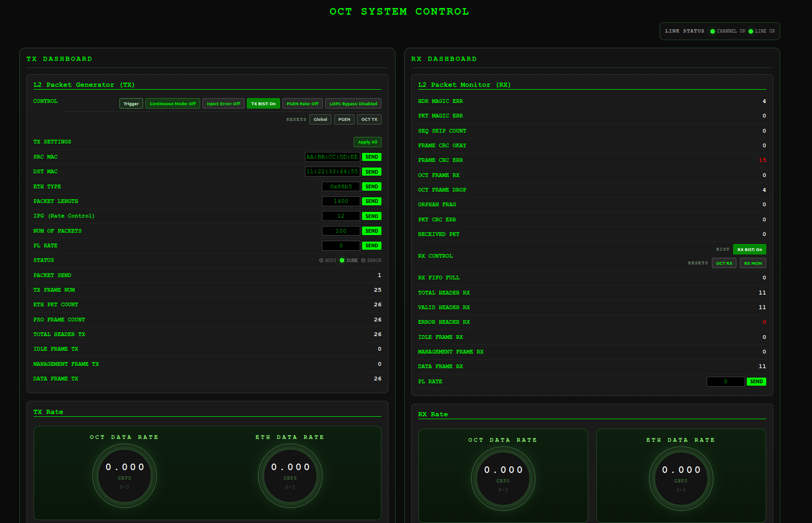The image size is (812, 523).
Task: Click the TOTAL HEADER RX label
Action: tap(444, 293)
